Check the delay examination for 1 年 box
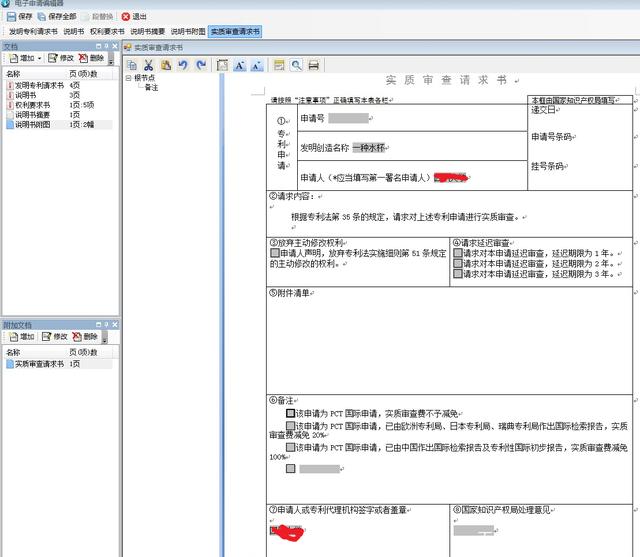Screen dimensions: 640x557 click(458, 253)
